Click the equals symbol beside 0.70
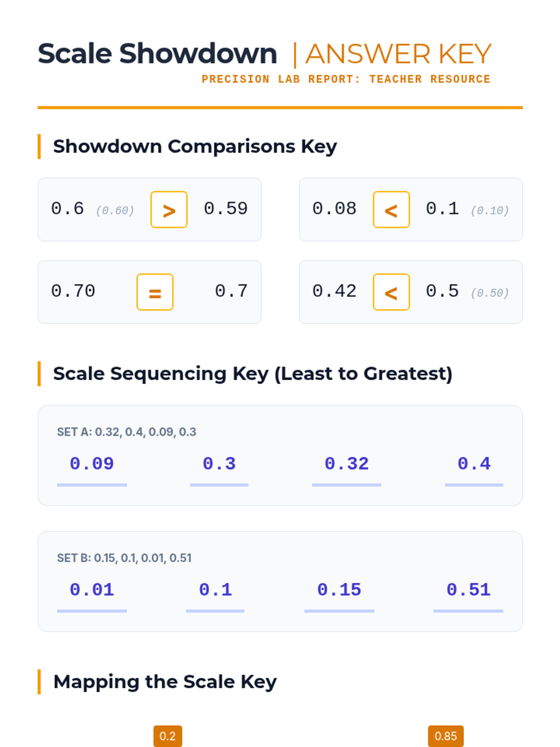 [155, 292]
